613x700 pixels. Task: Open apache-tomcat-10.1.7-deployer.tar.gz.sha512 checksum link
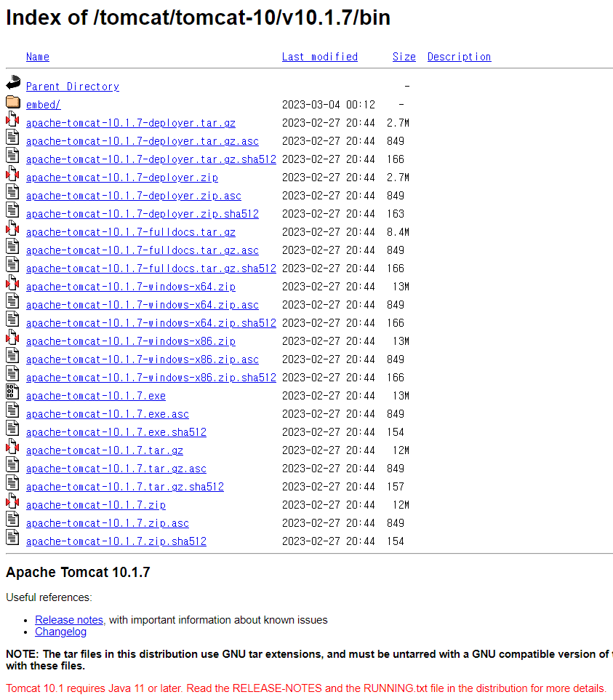[x=151, y=159]
